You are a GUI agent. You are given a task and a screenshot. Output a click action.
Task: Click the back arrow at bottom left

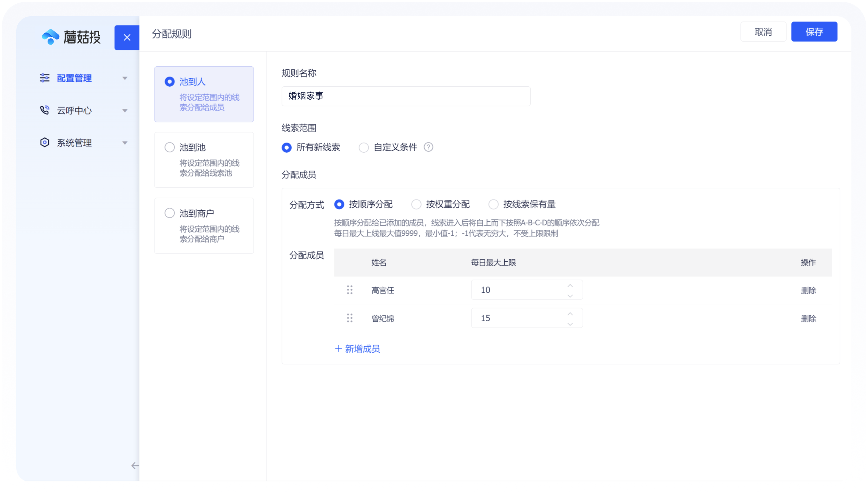point(135,466)
